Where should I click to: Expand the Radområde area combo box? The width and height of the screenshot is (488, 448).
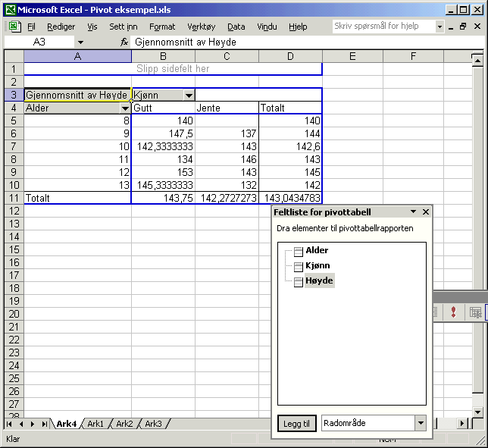coord(420,424)
